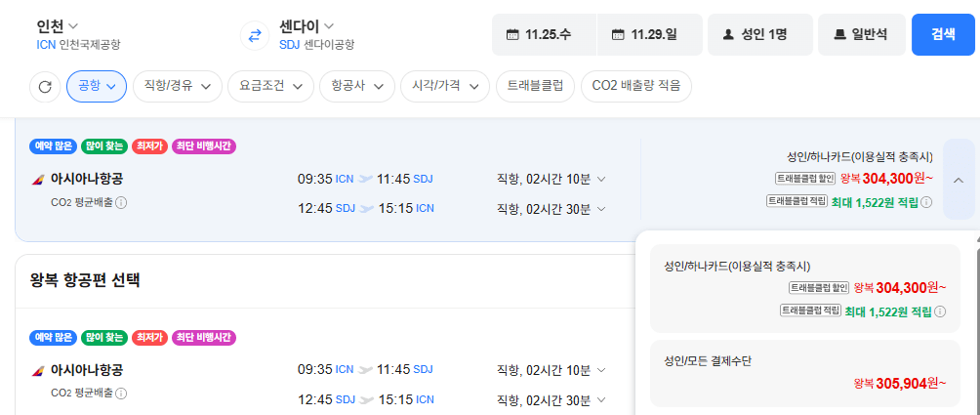
Task: Click the blue 검색 button
Action: click(x=943, y=34)
